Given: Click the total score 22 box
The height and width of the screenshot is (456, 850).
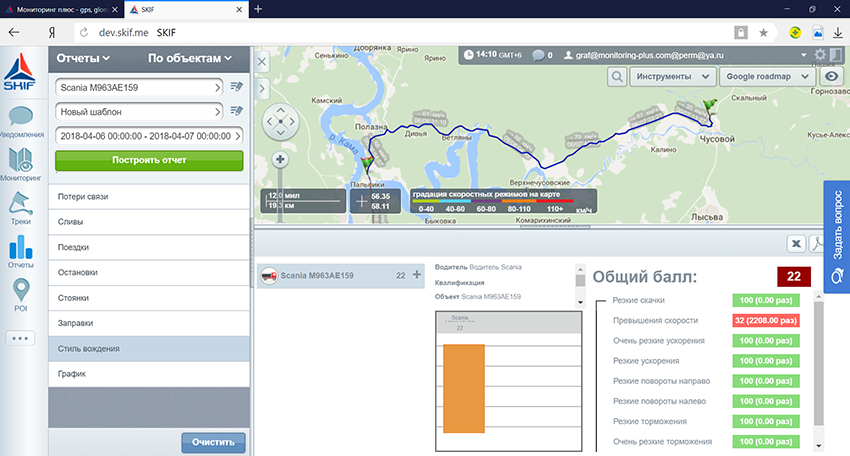Looking at the screenshot, I should (x=794, y=277).
